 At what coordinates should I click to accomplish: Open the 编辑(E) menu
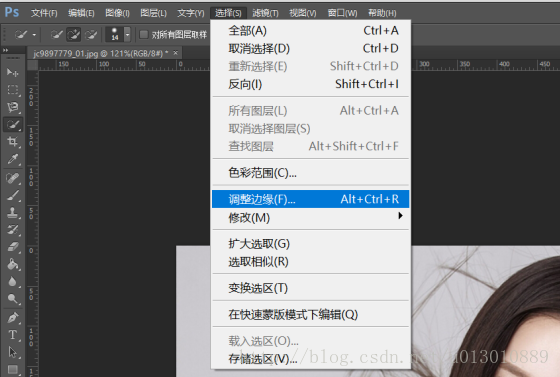(x=81, y=13)
